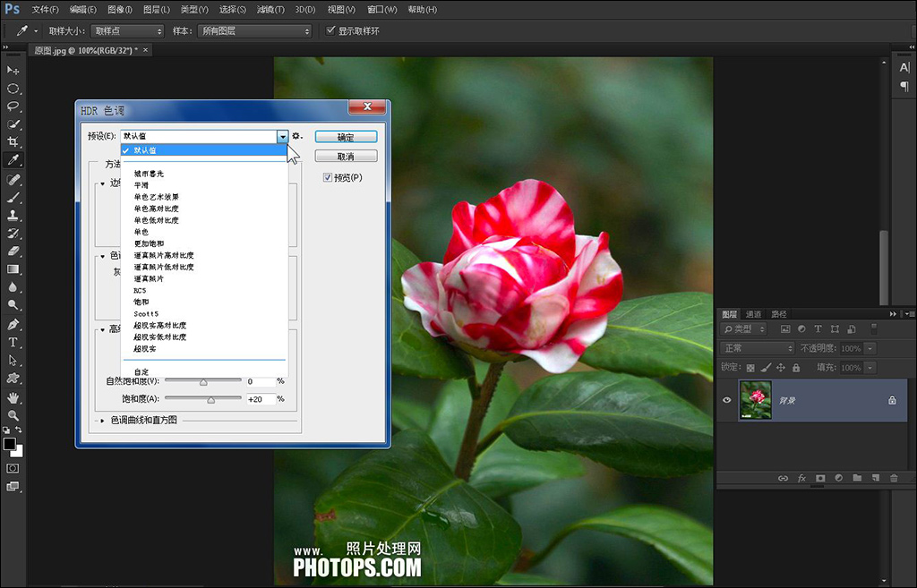Close the HDR preset dropdown arrow
This screenshot has height=588, width=917.
pyautogui.click(x=282, y=136)
